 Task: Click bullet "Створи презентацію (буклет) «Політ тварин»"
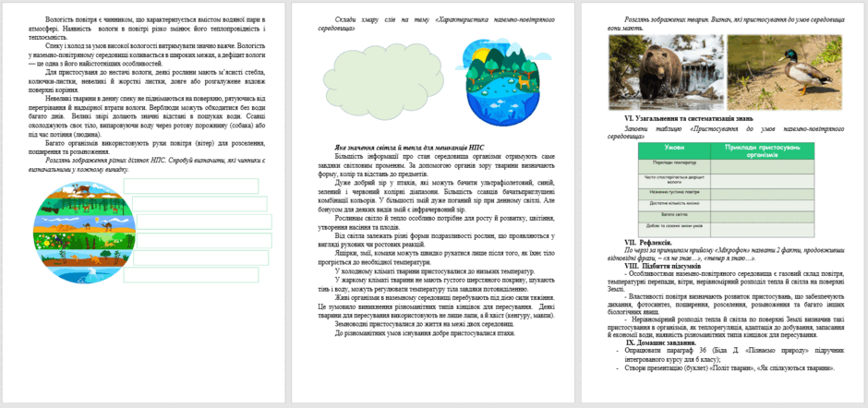[725, 368]
